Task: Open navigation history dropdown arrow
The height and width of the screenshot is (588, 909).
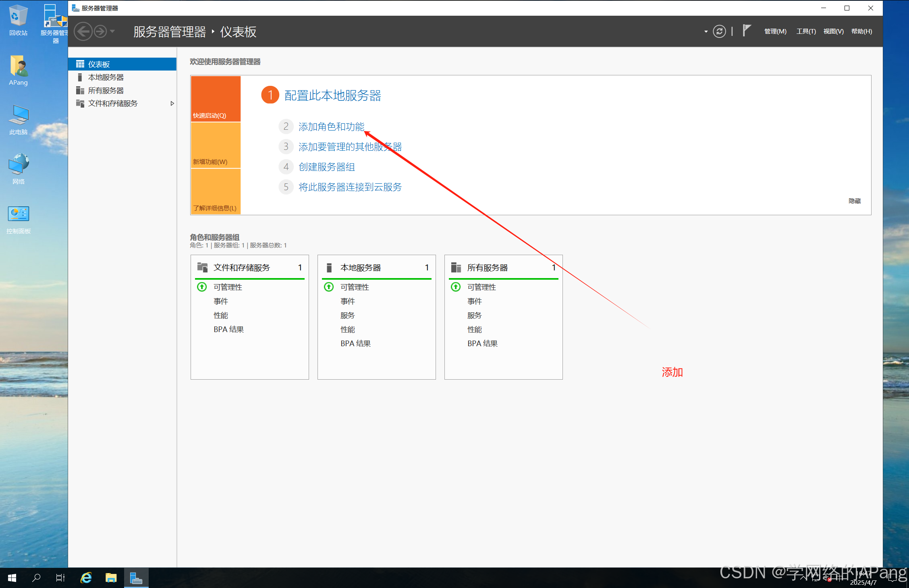Action: 113,31
